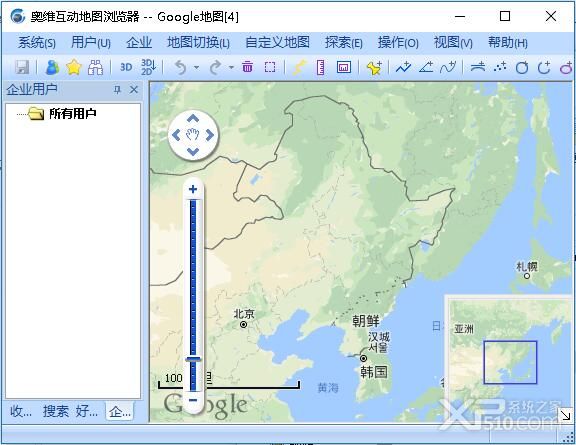Switch to the 企... enterprise tab

[120, 411]
